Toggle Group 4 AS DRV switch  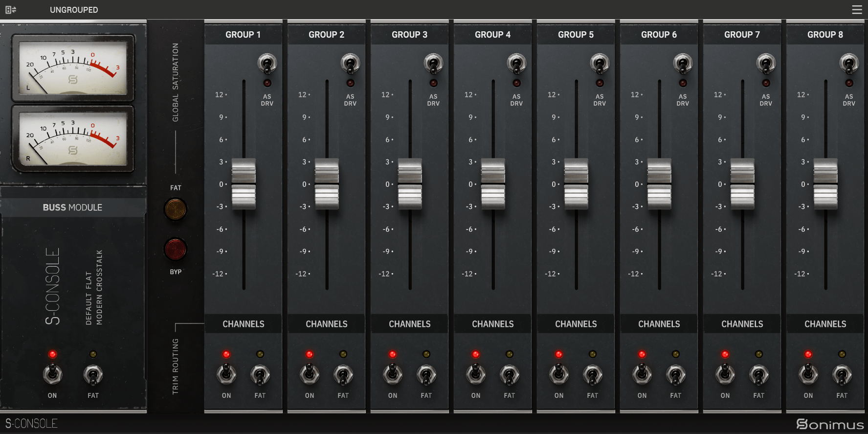[x=516, y=64]
